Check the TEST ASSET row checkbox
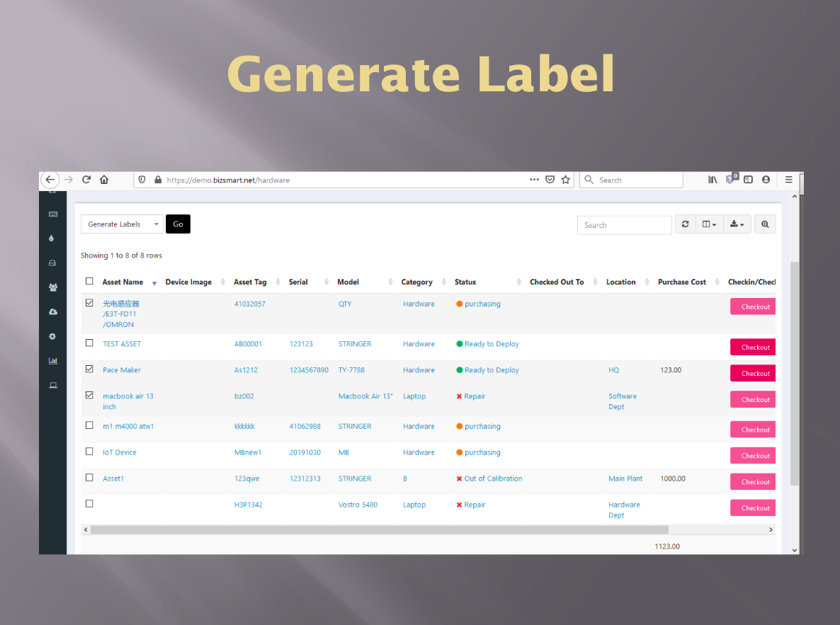 pos(89,343)
